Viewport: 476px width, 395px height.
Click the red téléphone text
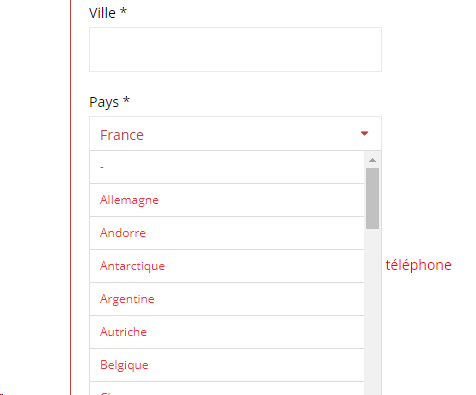418,265
